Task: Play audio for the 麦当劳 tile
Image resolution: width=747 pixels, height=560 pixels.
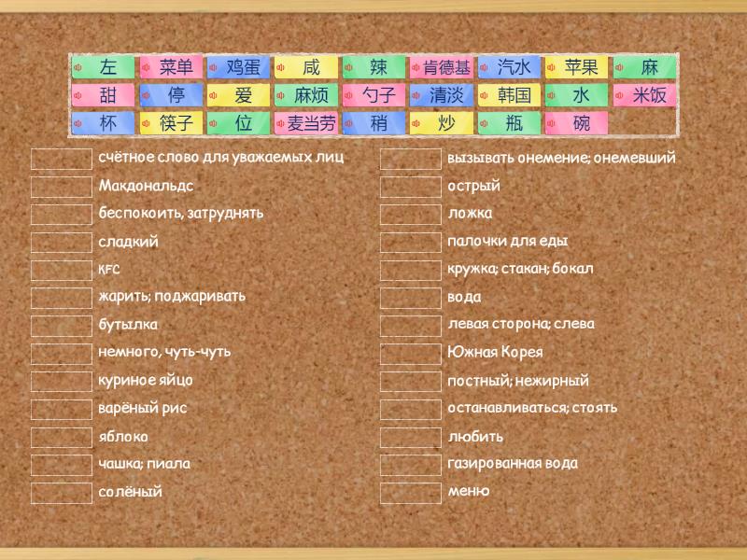Action: [x=281, y=124]
